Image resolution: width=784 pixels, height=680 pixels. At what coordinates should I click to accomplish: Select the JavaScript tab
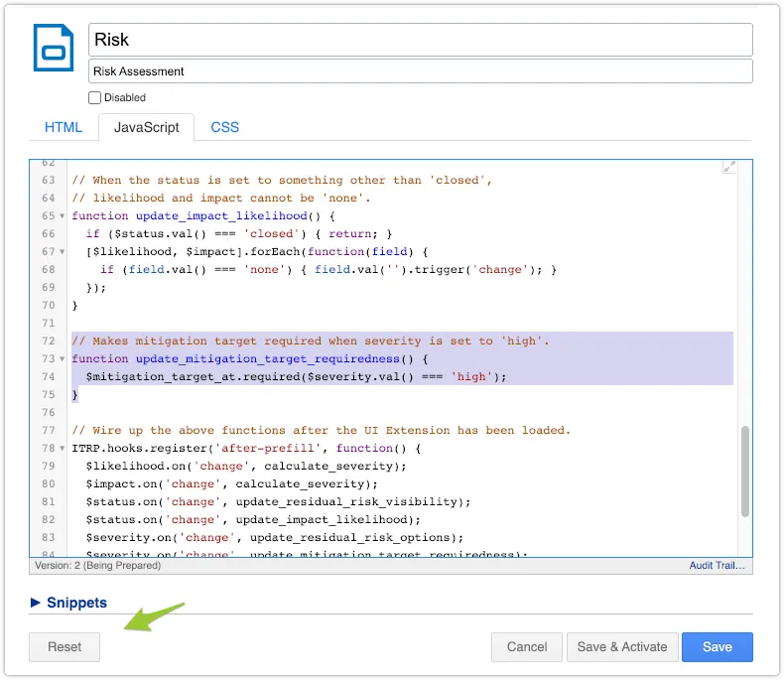[147, 127]
